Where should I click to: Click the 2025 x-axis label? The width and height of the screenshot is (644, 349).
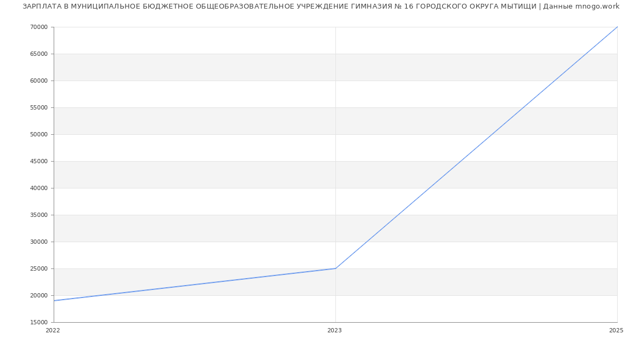616,331
